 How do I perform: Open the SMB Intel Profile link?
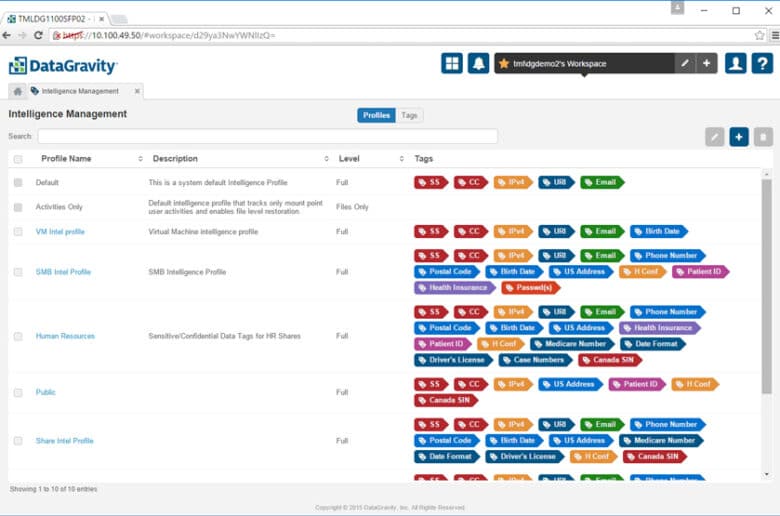tap(63, 272)
